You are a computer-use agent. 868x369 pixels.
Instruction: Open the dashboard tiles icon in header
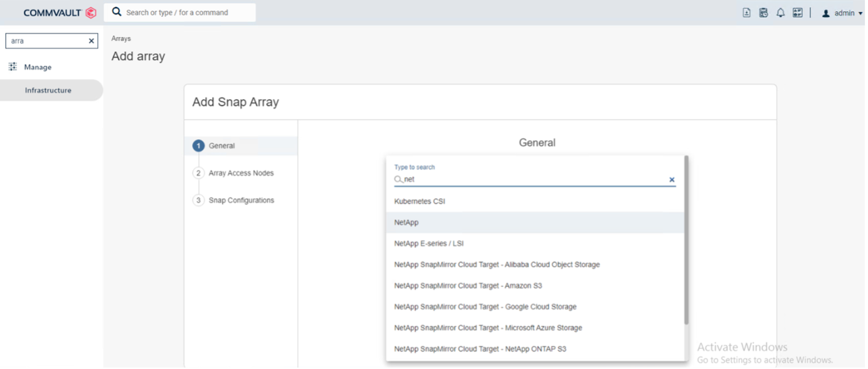[797, 13]
